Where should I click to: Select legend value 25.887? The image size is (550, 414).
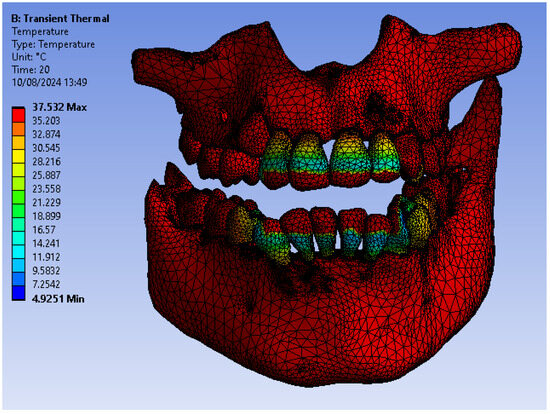46,175
